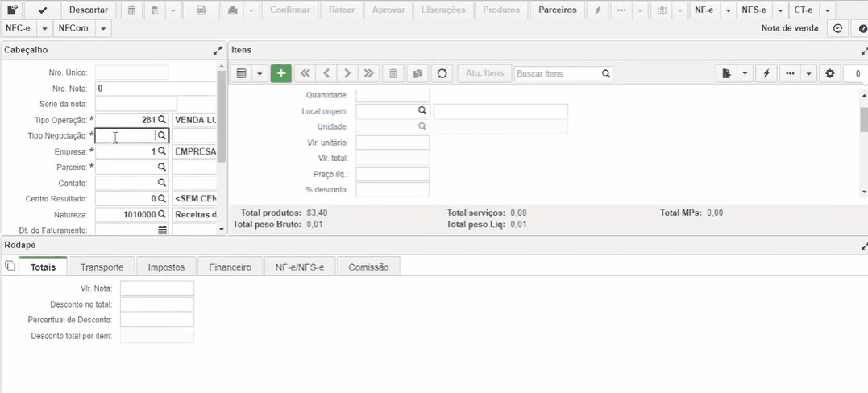Click the green plus add item button
This screenshot has width=868, height=393.
(x=281, y=73)
